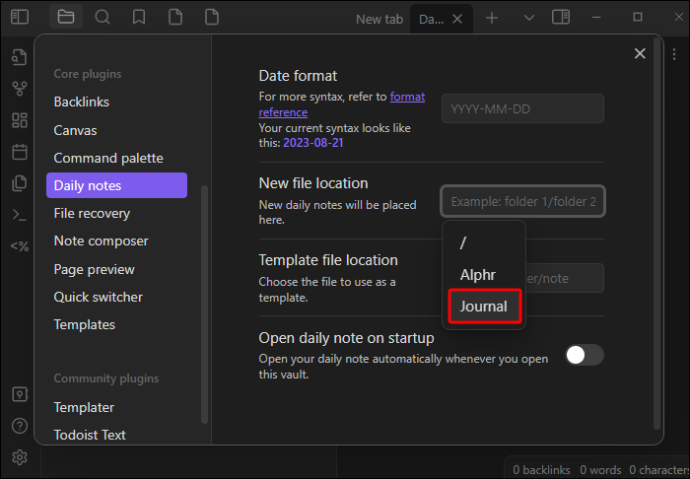Expand the tab list chevron
The width and height of the screenshot is (690, 479).
[529, 18]
